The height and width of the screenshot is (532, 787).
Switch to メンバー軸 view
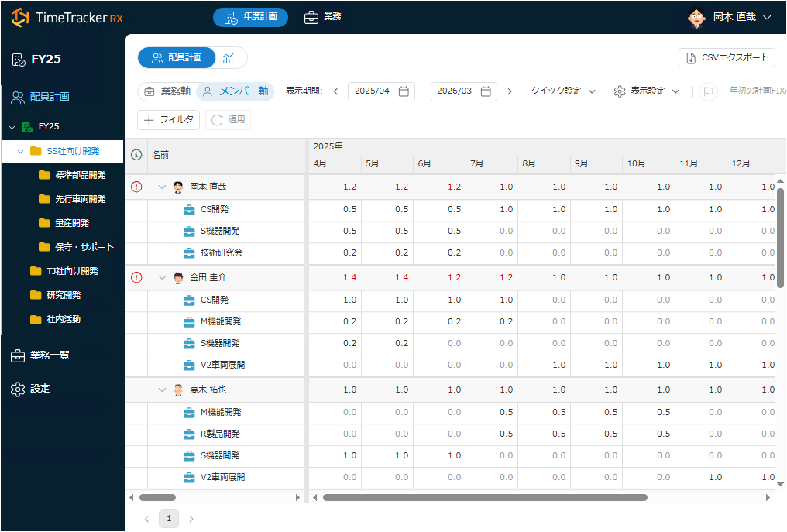click(235, 91)
